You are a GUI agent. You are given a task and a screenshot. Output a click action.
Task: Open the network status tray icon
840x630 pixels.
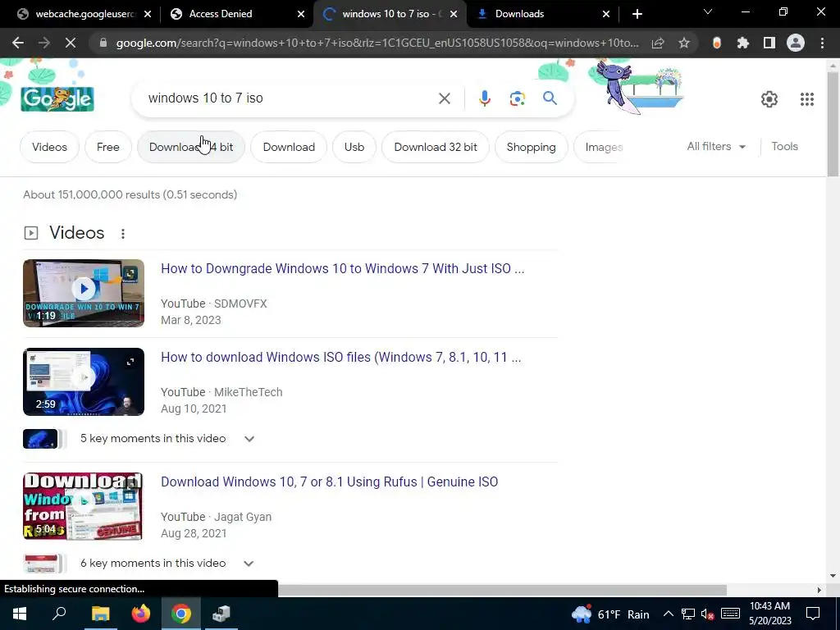click(x=688, y=614)
